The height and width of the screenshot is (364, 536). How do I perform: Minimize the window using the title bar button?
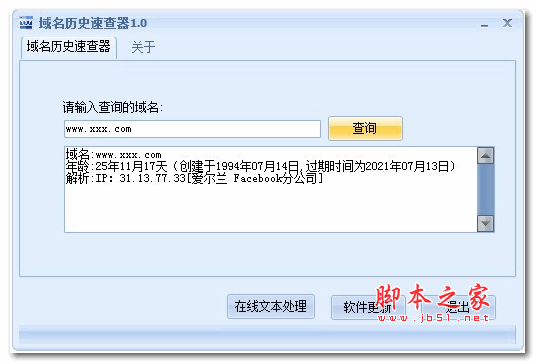tap(484, 25)
